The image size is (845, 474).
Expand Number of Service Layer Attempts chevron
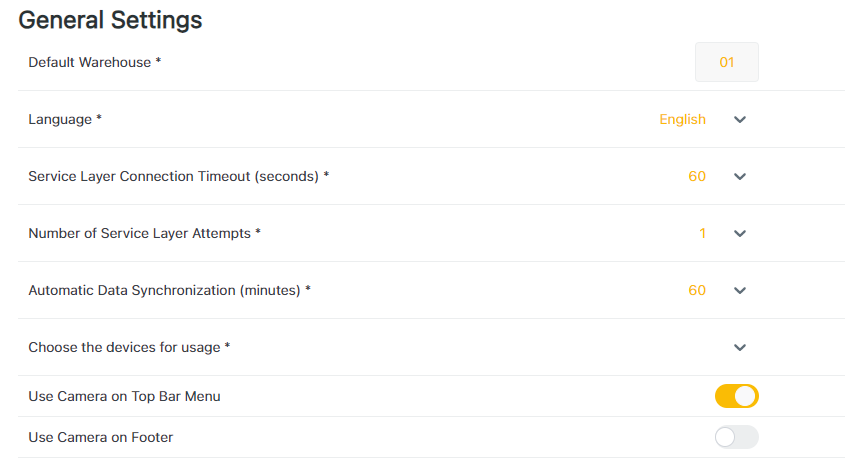tap(740, 234)
